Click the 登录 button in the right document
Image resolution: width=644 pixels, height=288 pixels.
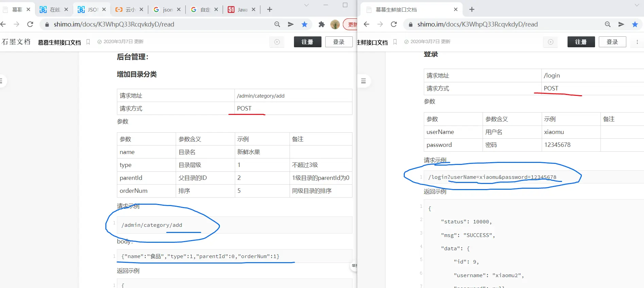pyautogui.click(x=612, y=42)
